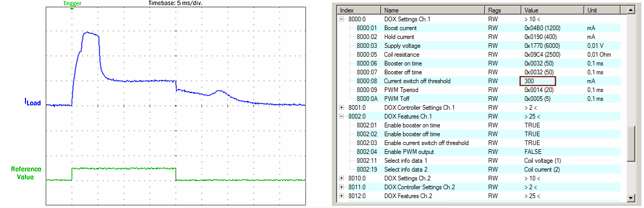Screen dimensions: 644x208
Task: Click the FALSE value of Enable PWM output
Action: [532, 152]
